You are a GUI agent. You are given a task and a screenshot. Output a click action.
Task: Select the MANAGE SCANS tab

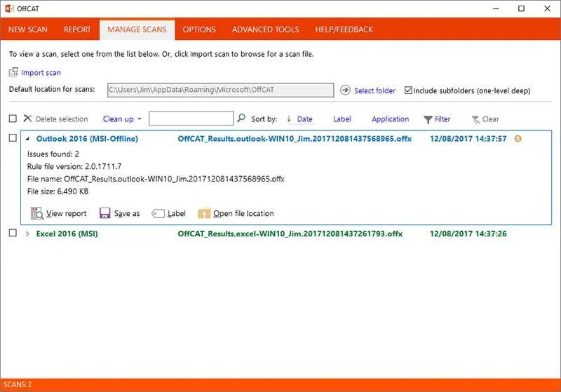tap(137, 29)
